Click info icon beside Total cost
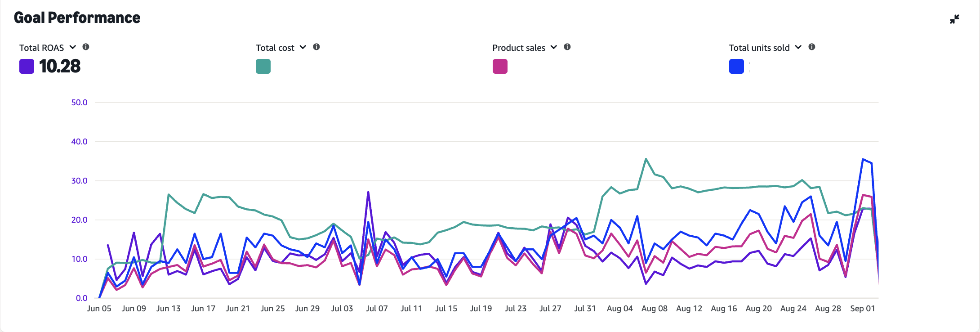The image size is (980, 332). point(316,47)
